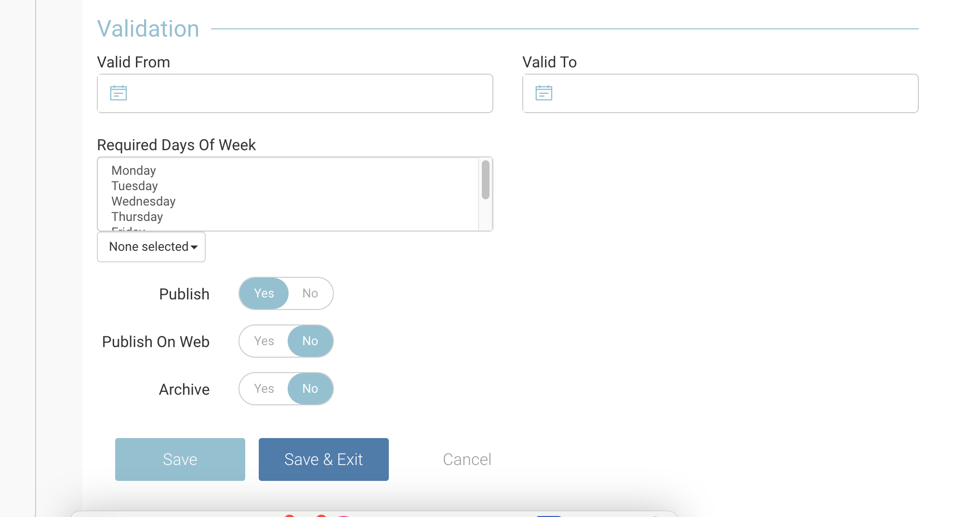Screen dimensions: 980x517
Task: Set Archive toggle to No
Action: pos(310,389)
